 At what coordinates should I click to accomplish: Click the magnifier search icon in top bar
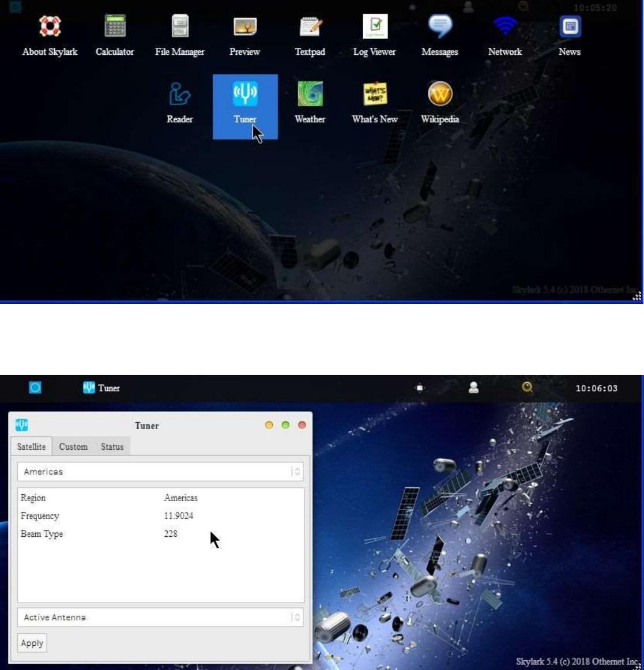tap(528, 387)
